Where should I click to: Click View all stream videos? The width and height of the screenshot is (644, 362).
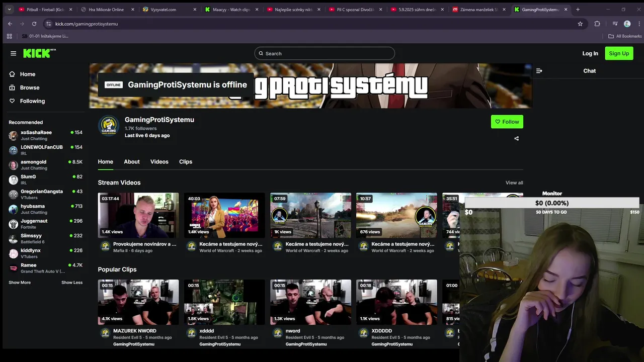(514, 183)
